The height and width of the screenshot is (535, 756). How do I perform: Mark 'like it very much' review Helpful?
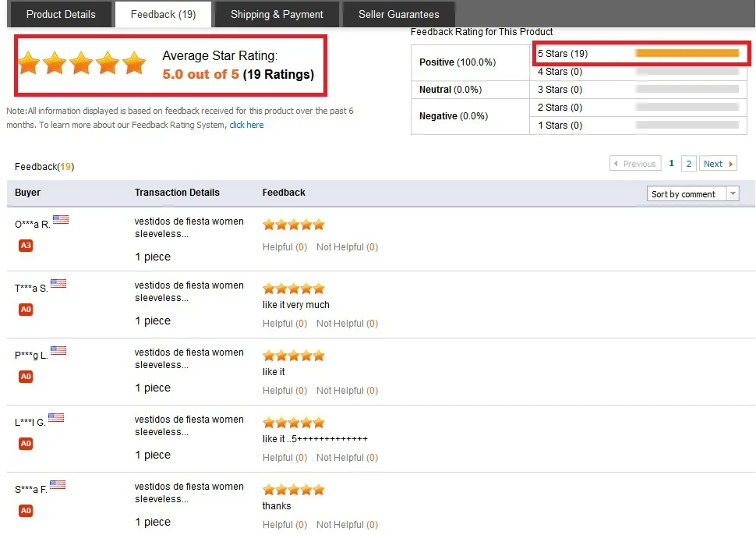click(284, 323)
